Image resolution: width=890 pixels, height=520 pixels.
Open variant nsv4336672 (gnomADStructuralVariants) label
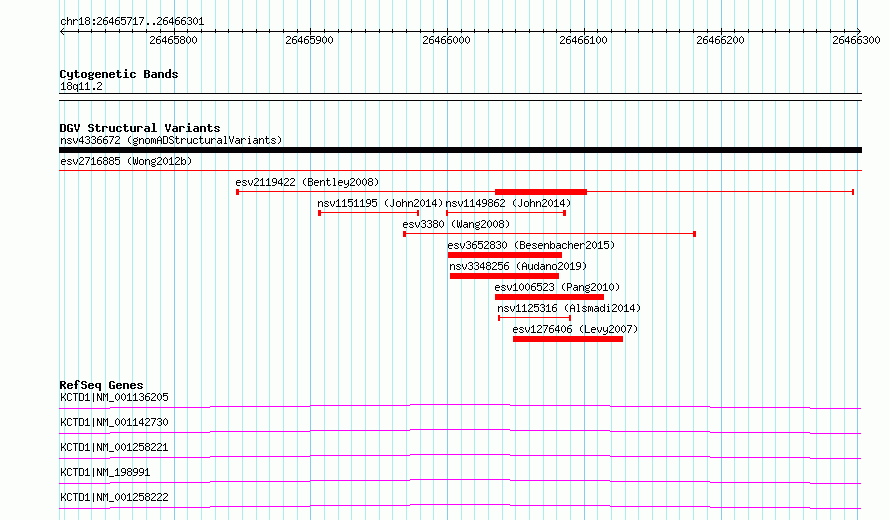point(171,140)
